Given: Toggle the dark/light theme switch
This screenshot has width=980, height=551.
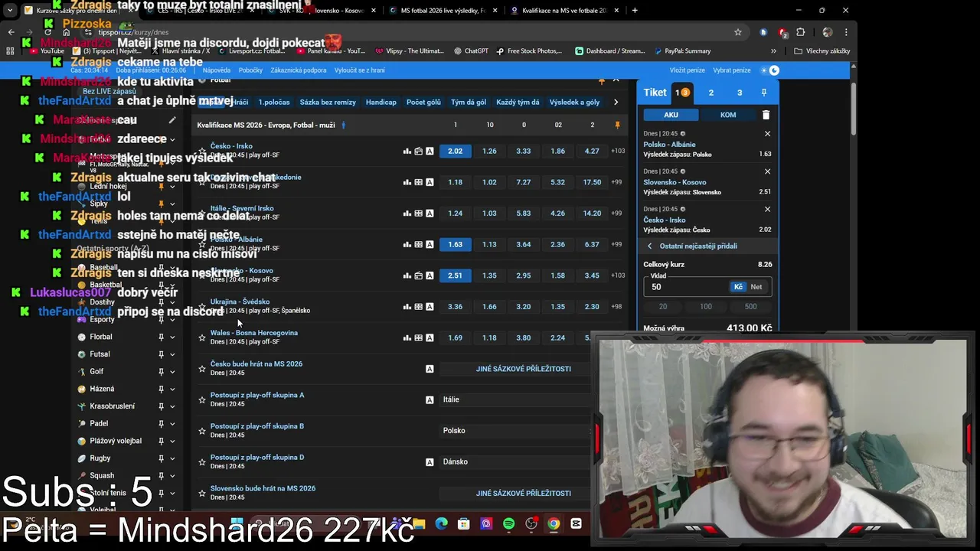Looking at the screenshot, I should click(769, 70).
